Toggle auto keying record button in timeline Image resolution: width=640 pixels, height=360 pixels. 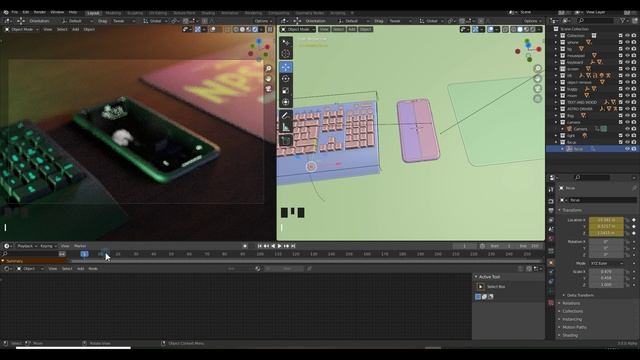[245, 246]
